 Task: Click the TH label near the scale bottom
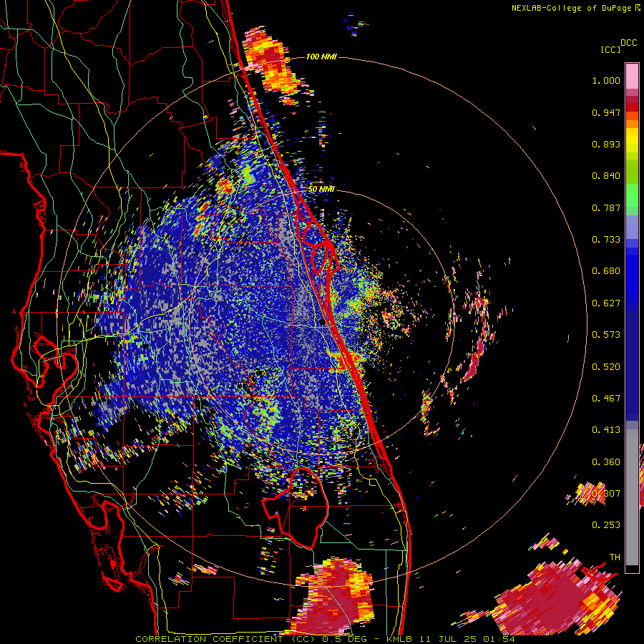coord(615,557)
